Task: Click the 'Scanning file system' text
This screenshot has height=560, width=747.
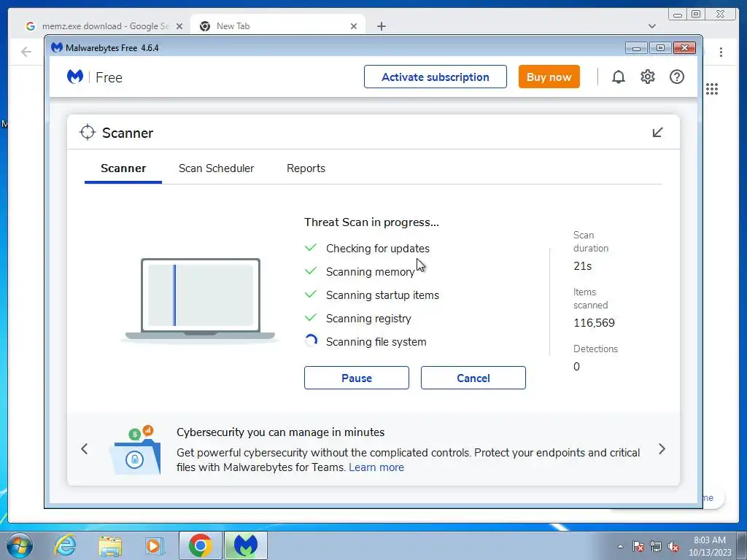Action: pyautogui.click(x=376, y=342)
